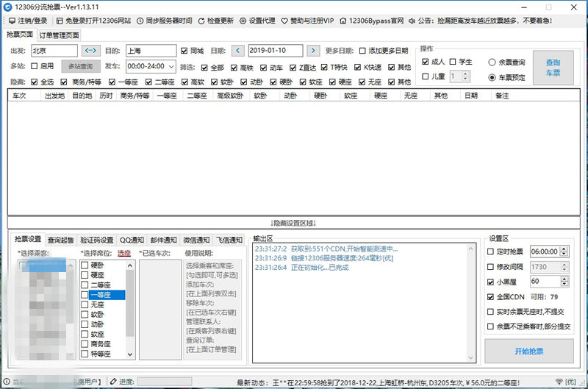Enable 定时抢票 checkbox

(x=490, y=251)
